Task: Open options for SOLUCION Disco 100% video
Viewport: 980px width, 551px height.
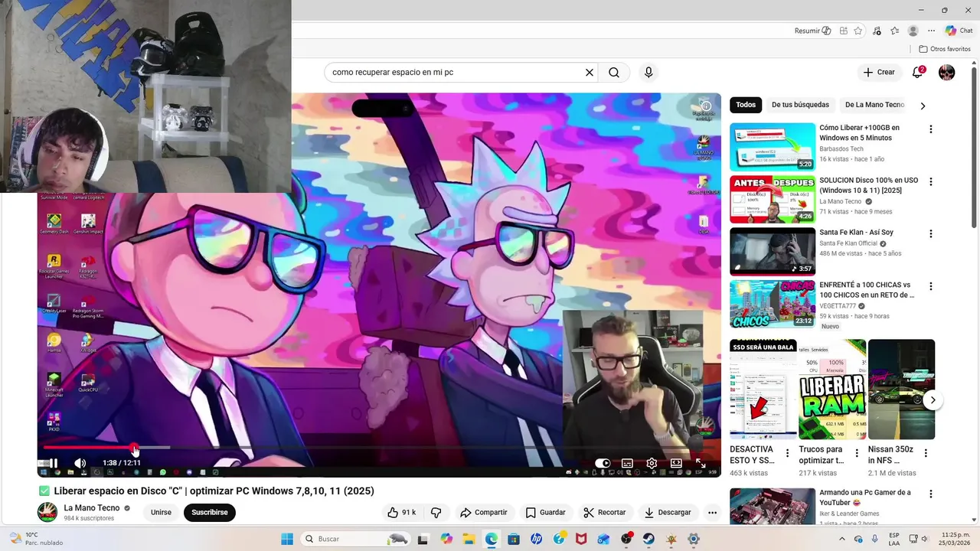Action: coord(931,182)
